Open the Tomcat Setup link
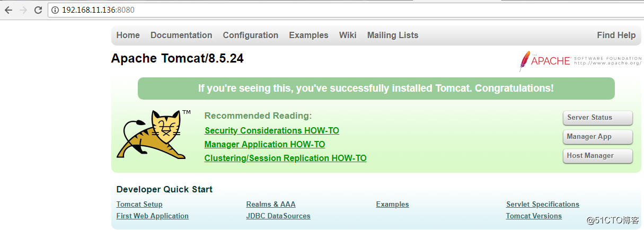 pyautogui.click(x=139, y=205)
